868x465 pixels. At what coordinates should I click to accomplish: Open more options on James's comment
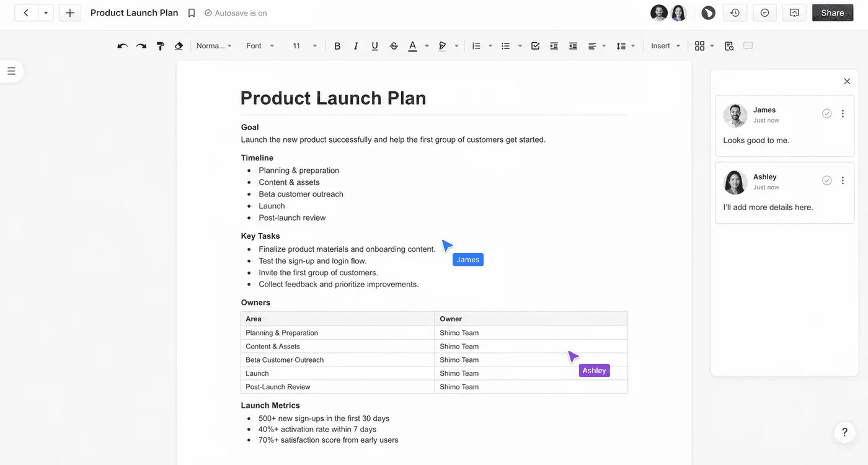pos(843,113)
